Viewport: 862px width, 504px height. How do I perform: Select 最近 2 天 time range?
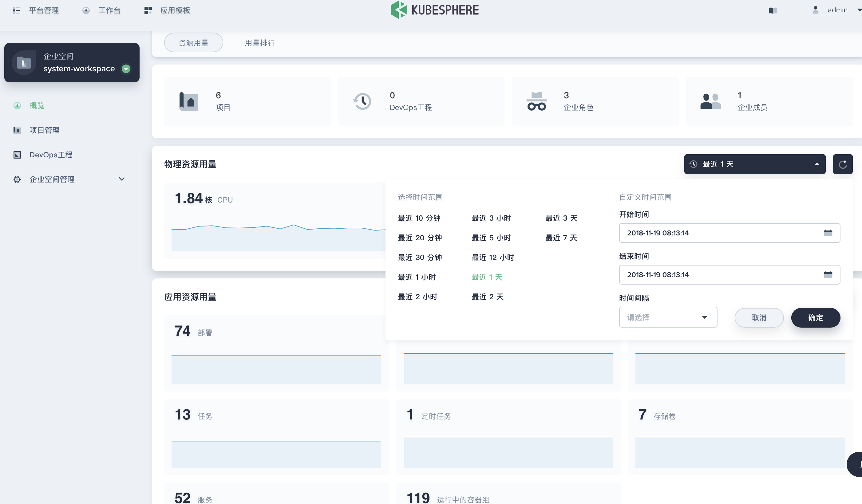pos(488,297)
